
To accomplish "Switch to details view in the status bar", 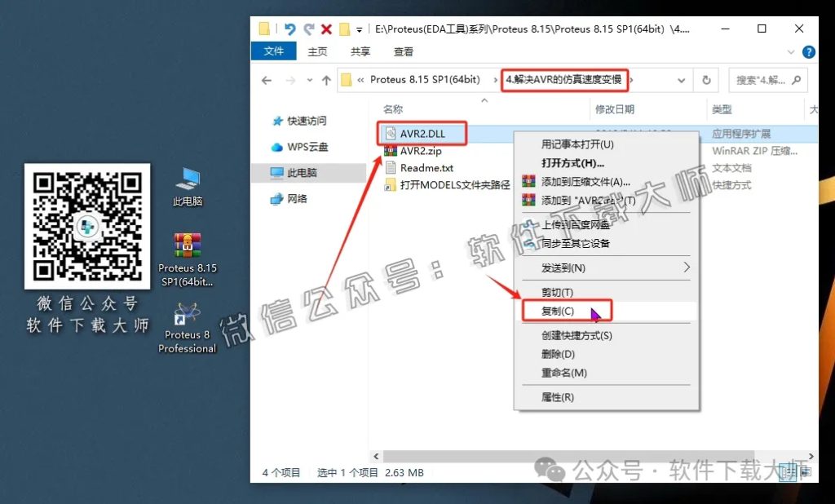I will [788, 472].
